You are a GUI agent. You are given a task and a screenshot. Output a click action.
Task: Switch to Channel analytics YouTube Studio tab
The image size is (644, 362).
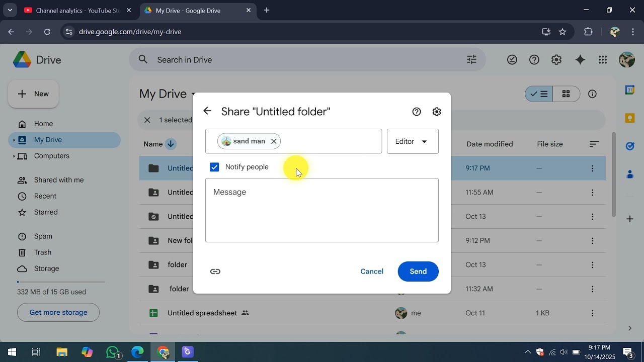[x=77, y=10]
